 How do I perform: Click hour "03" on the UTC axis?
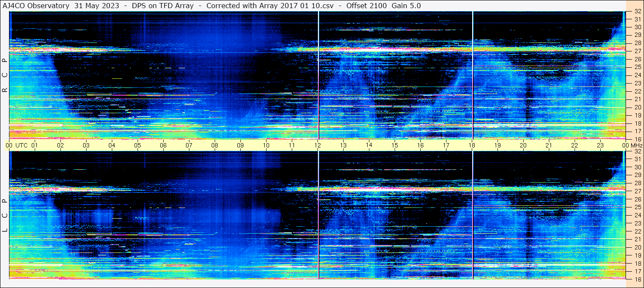86,145
